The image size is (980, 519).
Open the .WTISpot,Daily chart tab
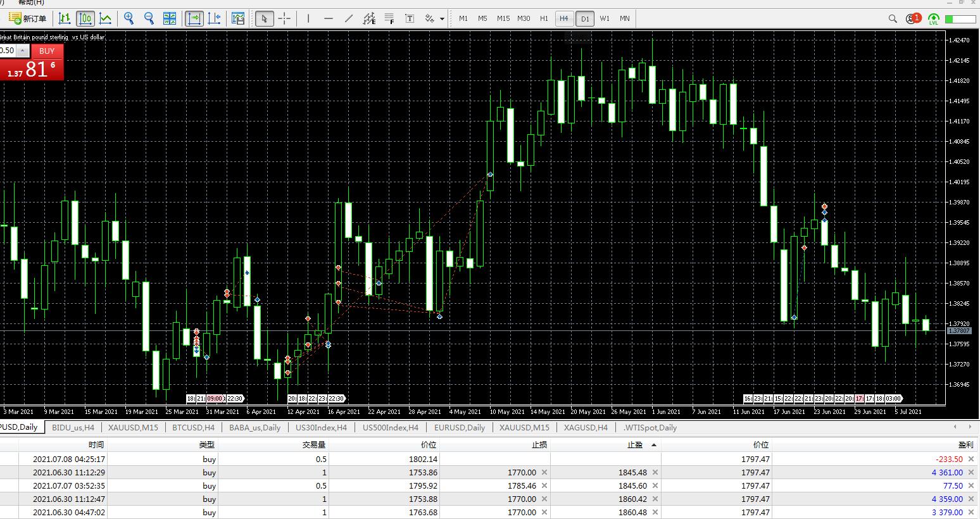(650, 427)
